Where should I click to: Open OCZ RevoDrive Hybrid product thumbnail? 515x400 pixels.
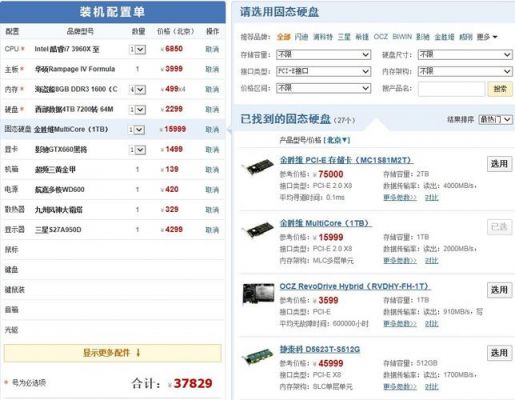coord(258,294)
